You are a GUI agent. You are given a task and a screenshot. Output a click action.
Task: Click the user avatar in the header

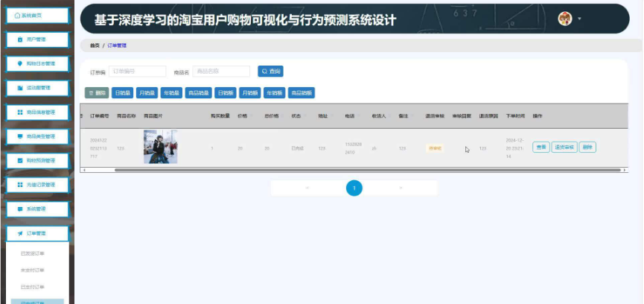coord(565,19)
